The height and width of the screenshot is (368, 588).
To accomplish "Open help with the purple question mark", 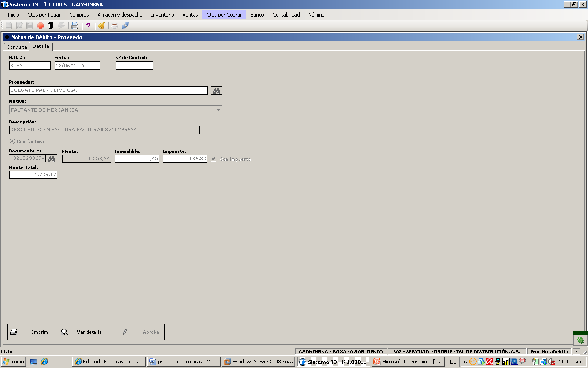I will pyautogui.click(x=89, y=26).
